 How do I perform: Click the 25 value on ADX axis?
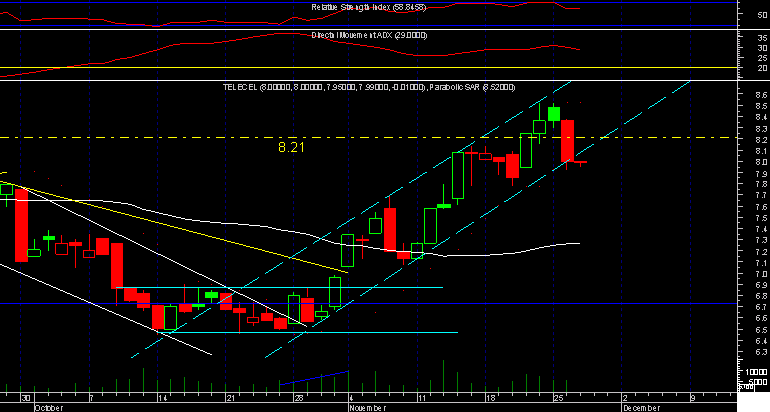tap(763, 58)
